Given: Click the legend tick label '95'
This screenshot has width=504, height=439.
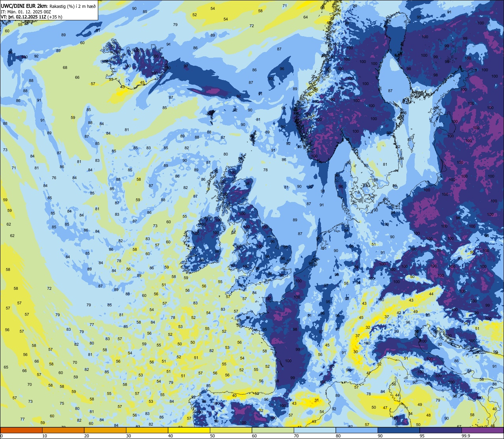Looking at the screenshot, I should coord(422,436).
